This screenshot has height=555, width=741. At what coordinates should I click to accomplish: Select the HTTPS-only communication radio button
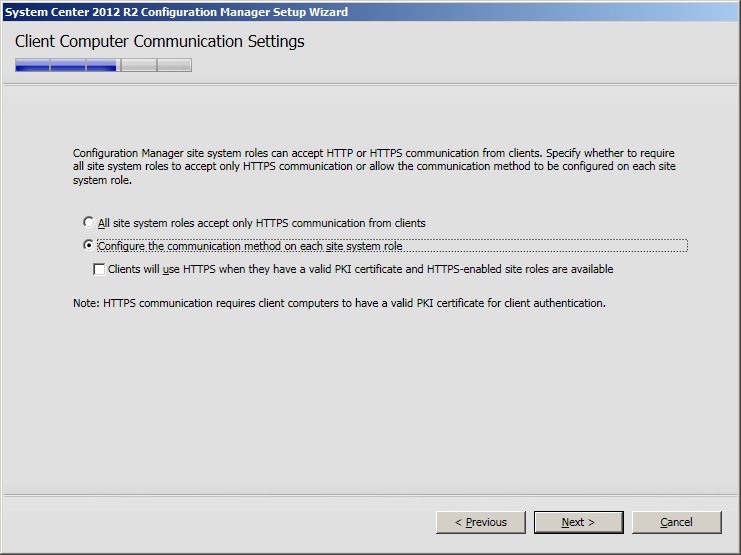click(89, 223)
